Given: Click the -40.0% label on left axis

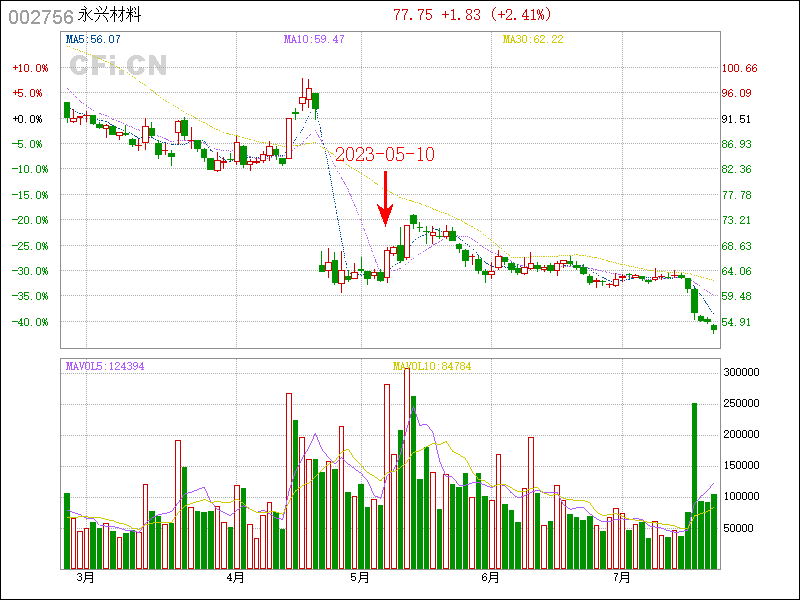Looking at the screenshot, I should [29, 322].
